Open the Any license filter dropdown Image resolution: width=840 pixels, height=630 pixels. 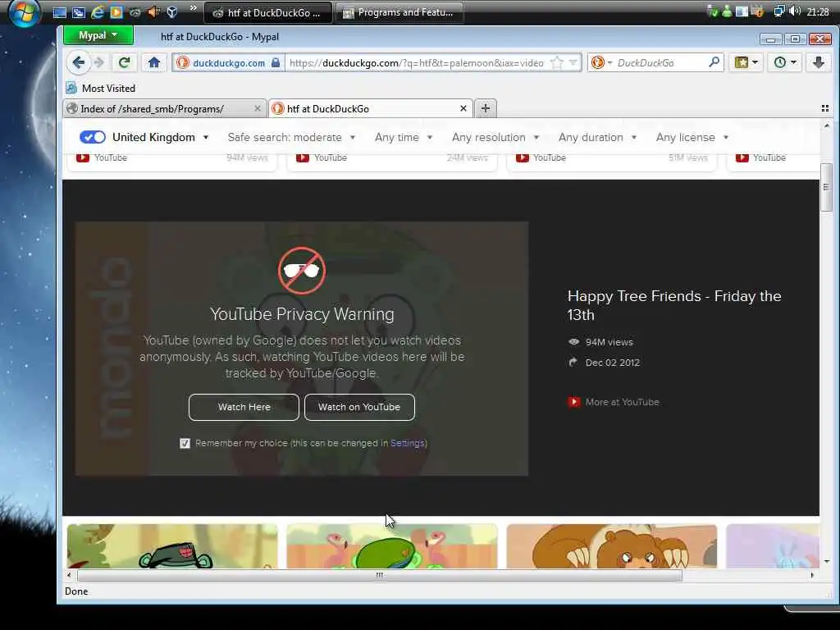(x=692, y=137)
